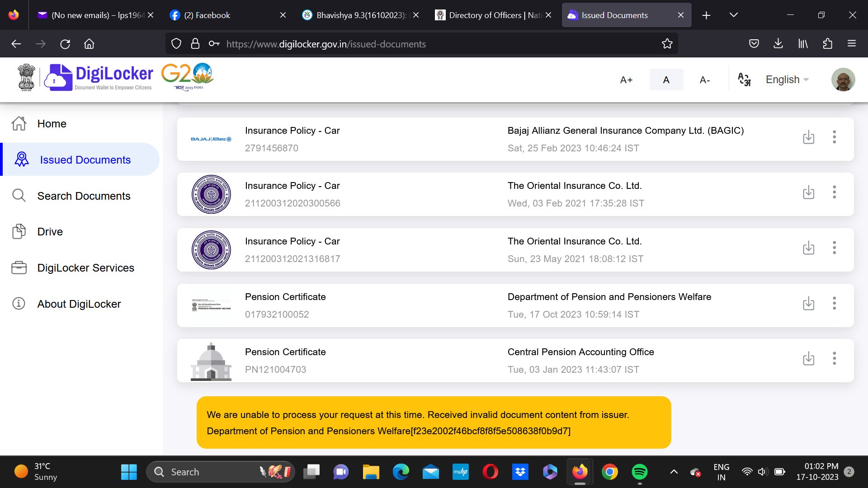
Task: Show site security lock information
Action: point(195,44)
